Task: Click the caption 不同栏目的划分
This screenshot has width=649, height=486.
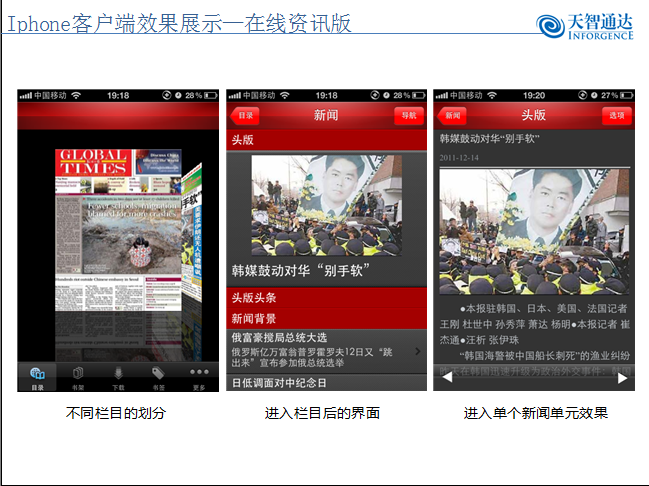Action: tap(116, 413)
